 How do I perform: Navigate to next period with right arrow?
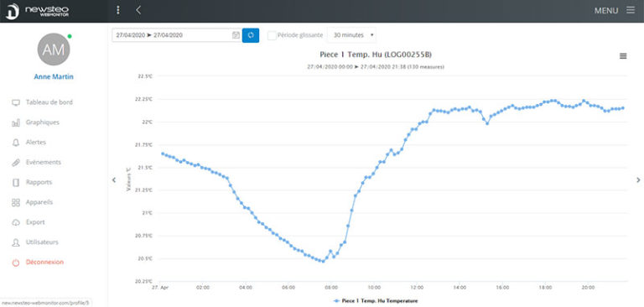point(638,180)
